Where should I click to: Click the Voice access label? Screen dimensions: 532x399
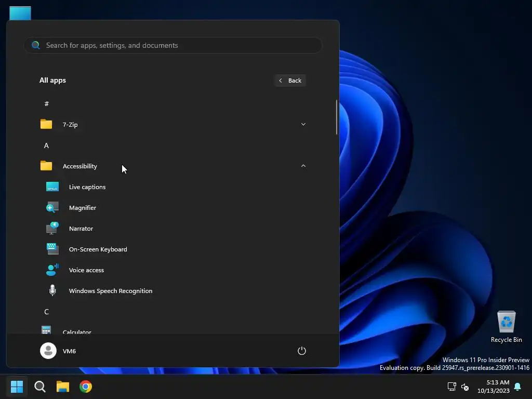(86, 270)
